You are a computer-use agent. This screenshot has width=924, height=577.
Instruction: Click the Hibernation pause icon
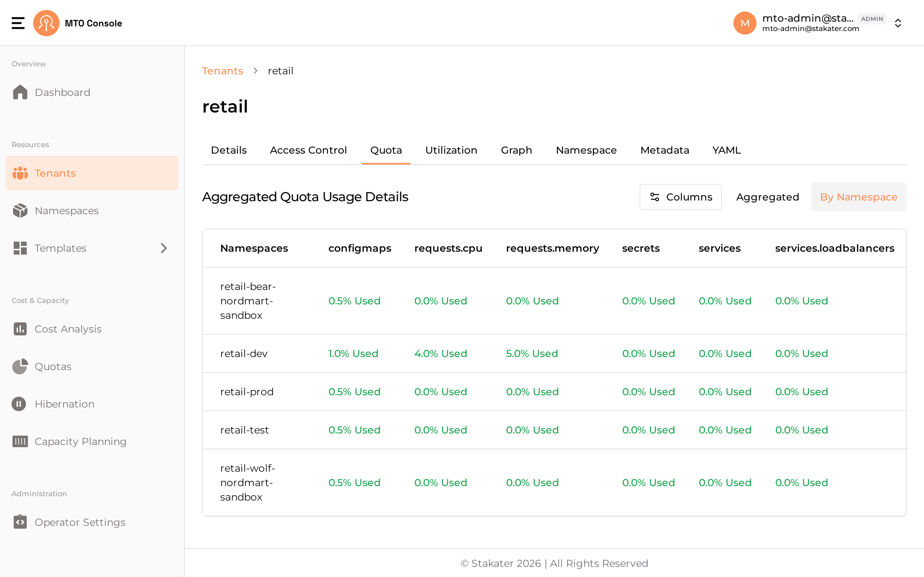click(19, 404)
